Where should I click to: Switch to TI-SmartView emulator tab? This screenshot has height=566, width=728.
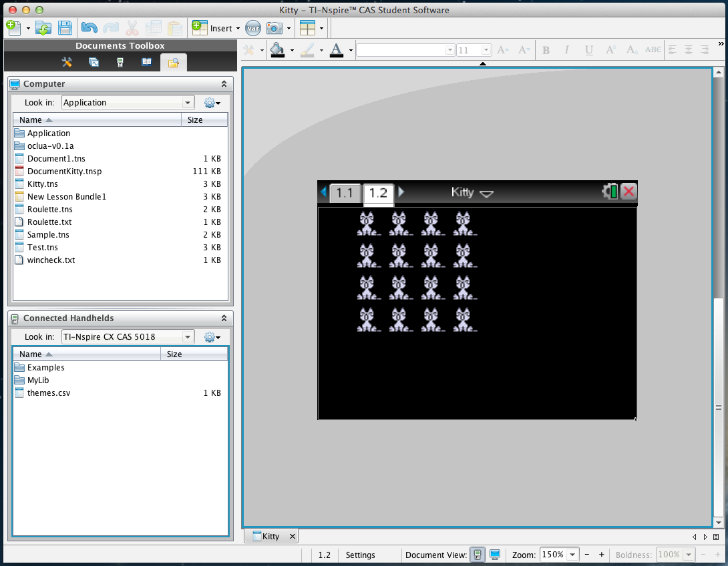click(x=120, y=62)
